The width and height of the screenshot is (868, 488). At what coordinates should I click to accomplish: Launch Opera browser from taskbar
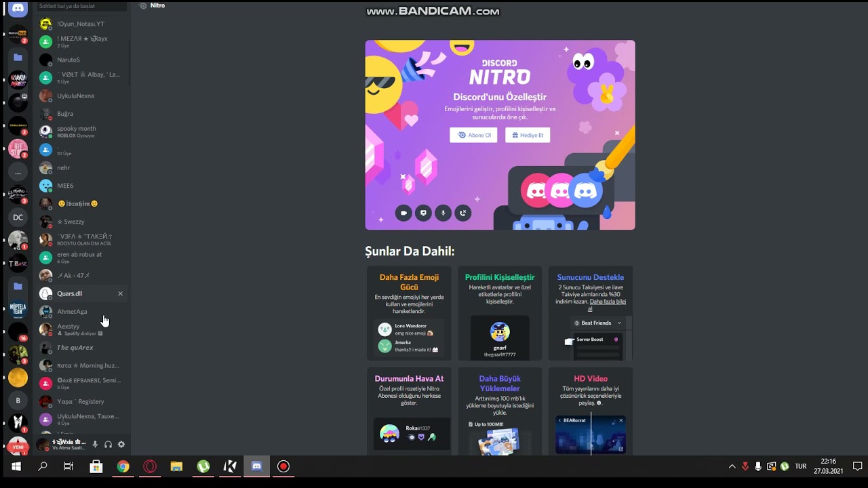tap(150, 466)
